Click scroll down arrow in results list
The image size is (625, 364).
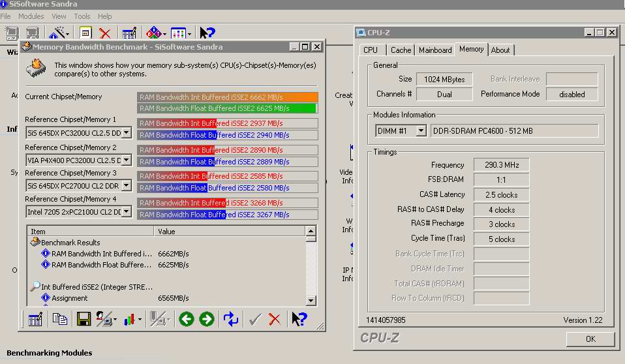pyautogui.click(x=311, y=300)
